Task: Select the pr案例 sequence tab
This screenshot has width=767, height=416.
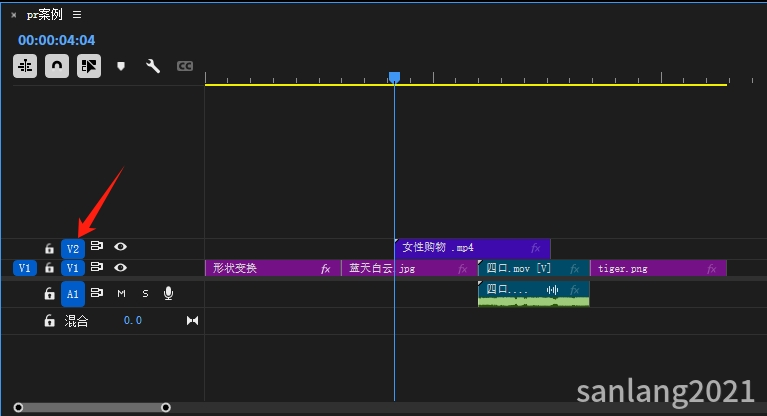Action: (45, 15)
